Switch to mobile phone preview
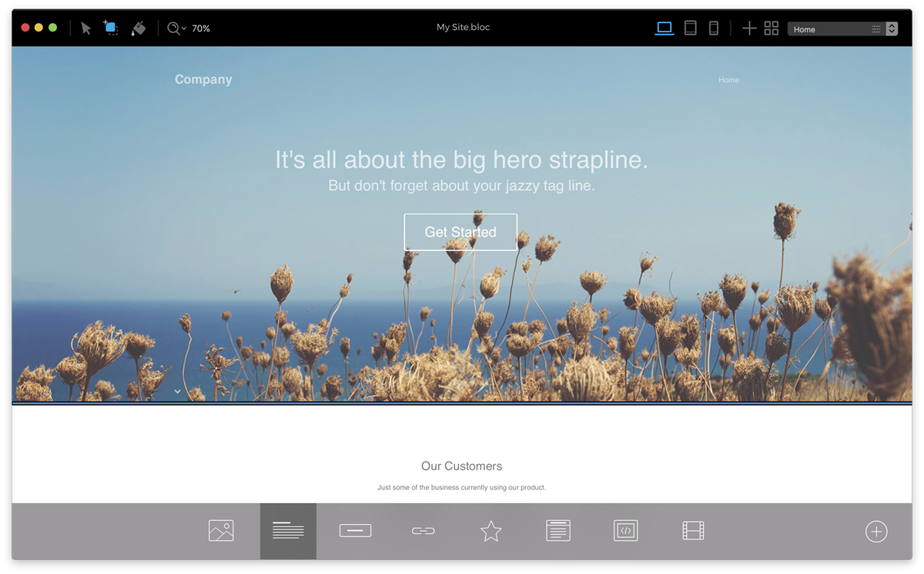The width and height of the screenshot is (924, 574). [x=714, y=28]
